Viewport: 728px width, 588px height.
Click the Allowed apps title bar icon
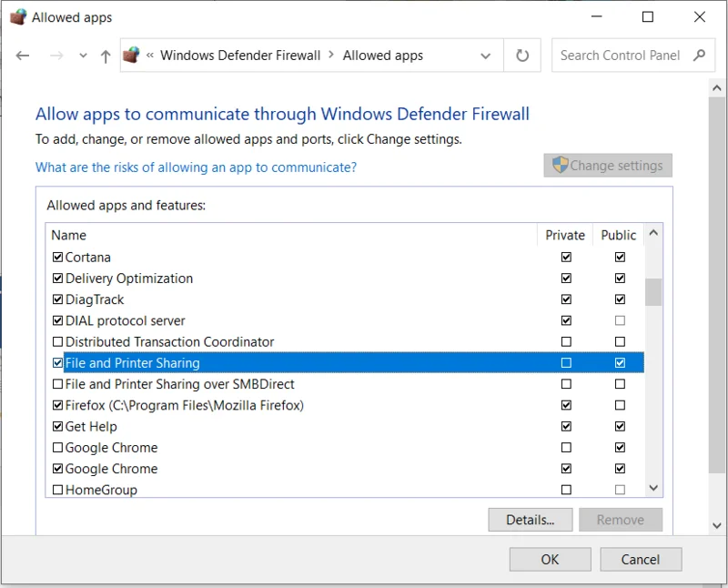coord(18,17)
